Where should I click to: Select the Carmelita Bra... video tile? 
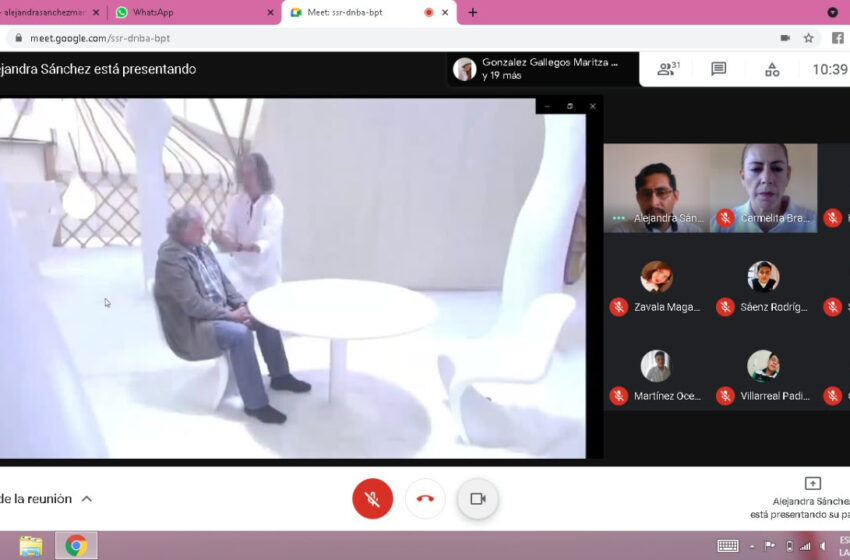tap(763, 188)
